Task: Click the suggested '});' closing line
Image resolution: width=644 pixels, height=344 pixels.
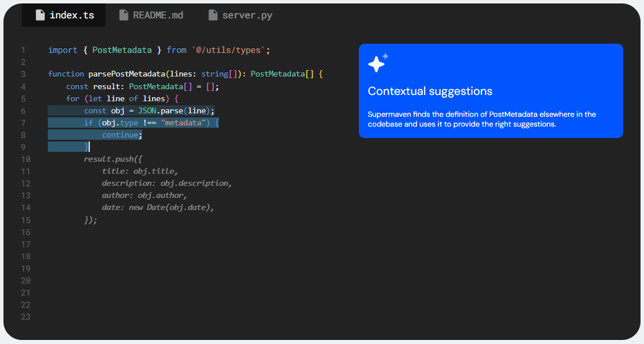Action: (91, 220)
